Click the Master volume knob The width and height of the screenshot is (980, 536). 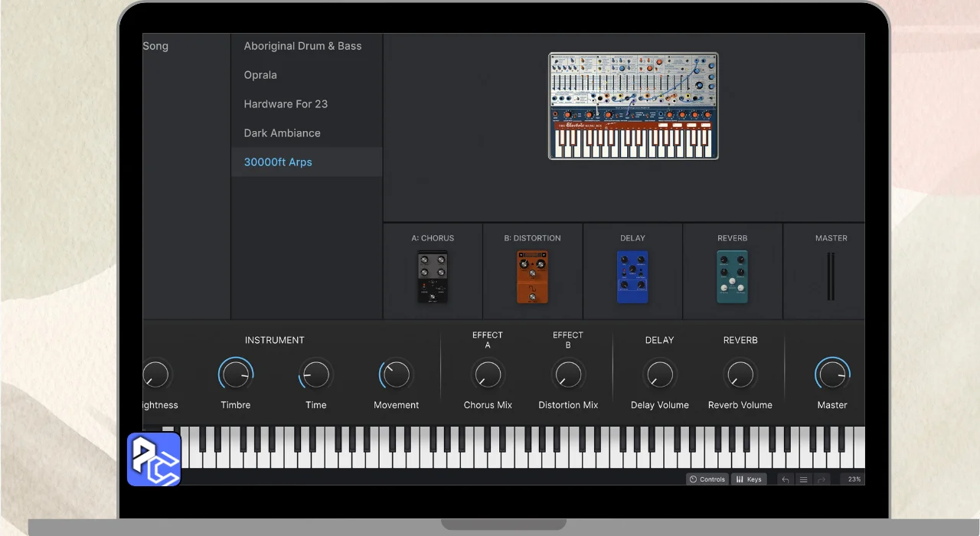click(831, 374)
